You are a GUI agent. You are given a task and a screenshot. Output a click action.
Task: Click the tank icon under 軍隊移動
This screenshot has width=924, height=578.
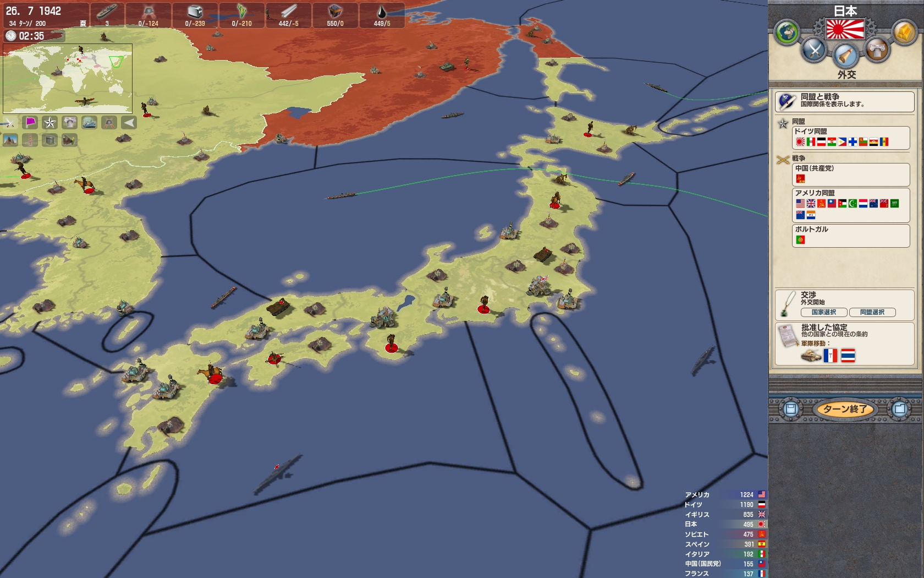[811, 356]
